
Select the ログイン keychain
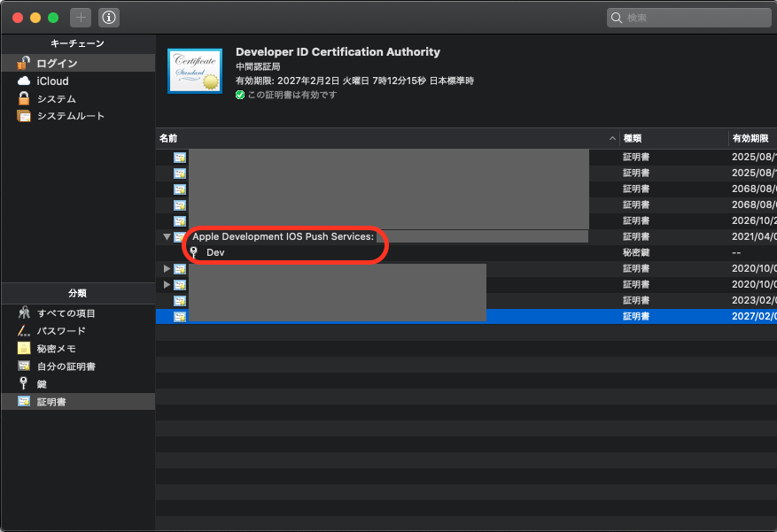[x=78, y=64]
